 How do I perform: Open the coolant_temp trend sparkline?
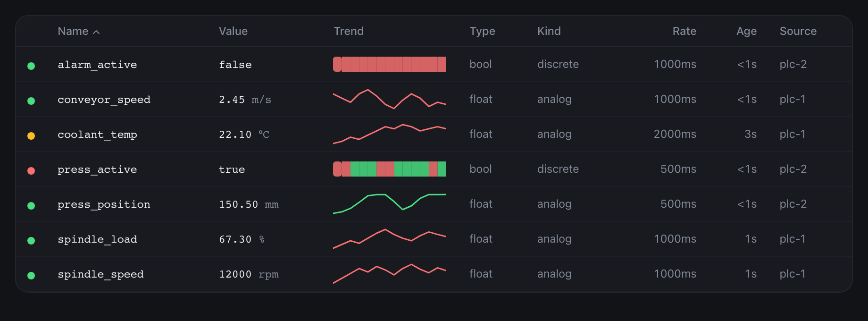click(390, 134)
